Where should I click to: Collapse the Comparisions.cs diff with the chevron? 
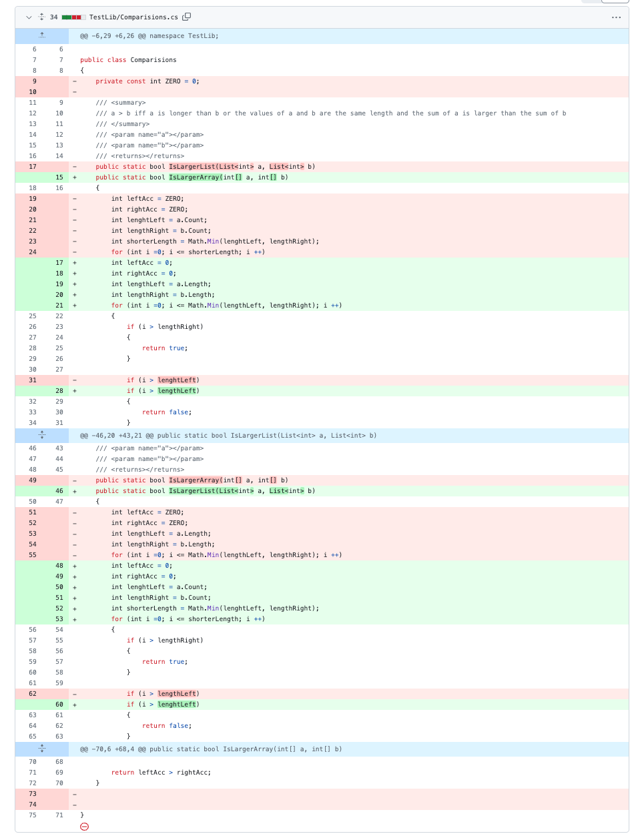coord(29,18)
